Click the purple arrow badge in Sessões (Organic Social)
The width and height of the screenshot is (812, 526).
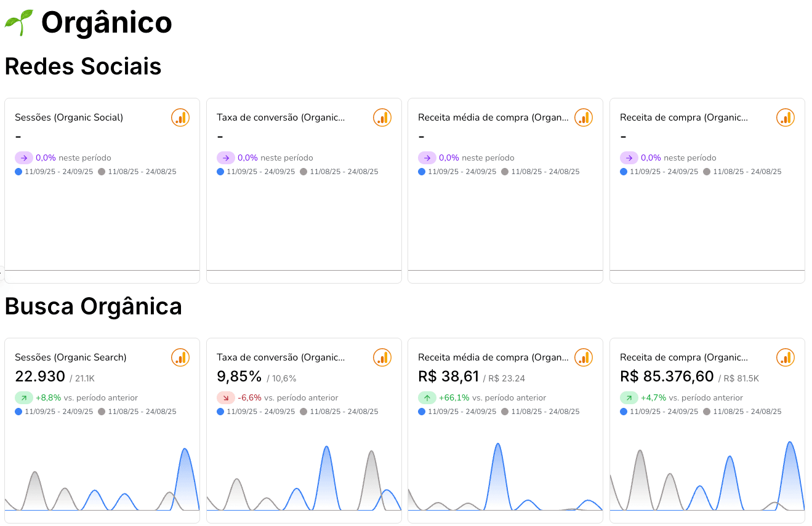click(x=24, y=158)
